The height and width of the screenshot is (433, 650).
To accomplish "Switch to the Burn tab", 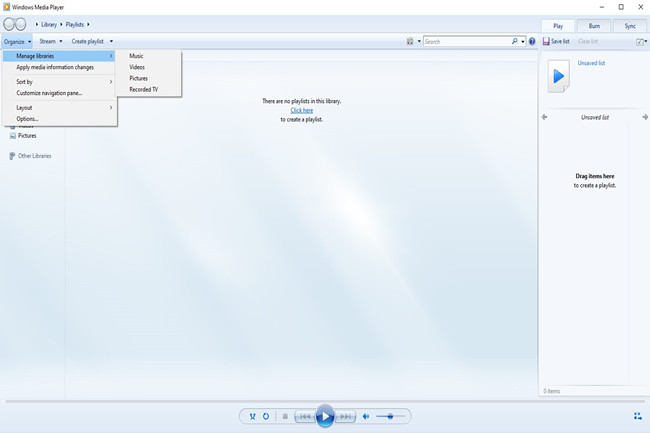I will 594,26.
